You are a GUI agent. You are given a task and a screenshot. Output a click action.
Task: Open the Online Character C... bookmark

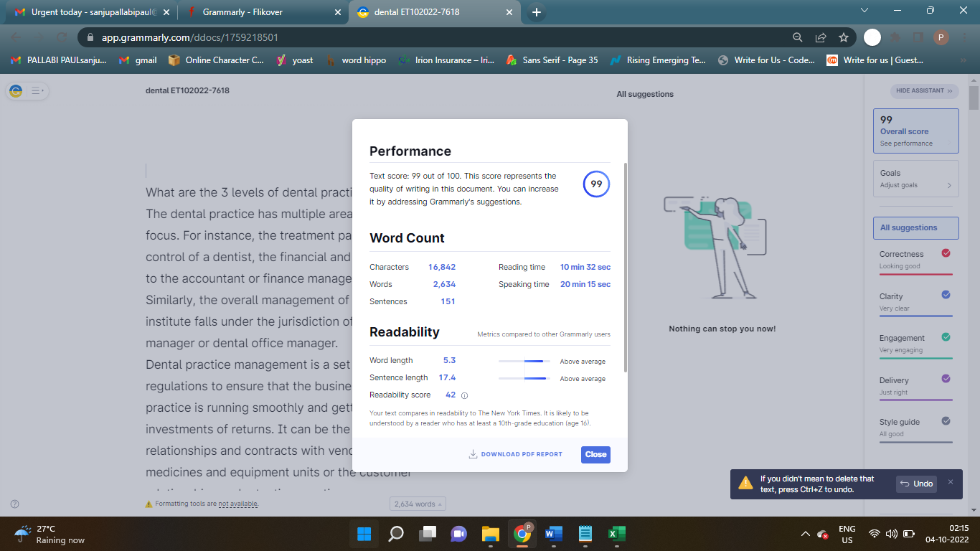pos(216,60)
